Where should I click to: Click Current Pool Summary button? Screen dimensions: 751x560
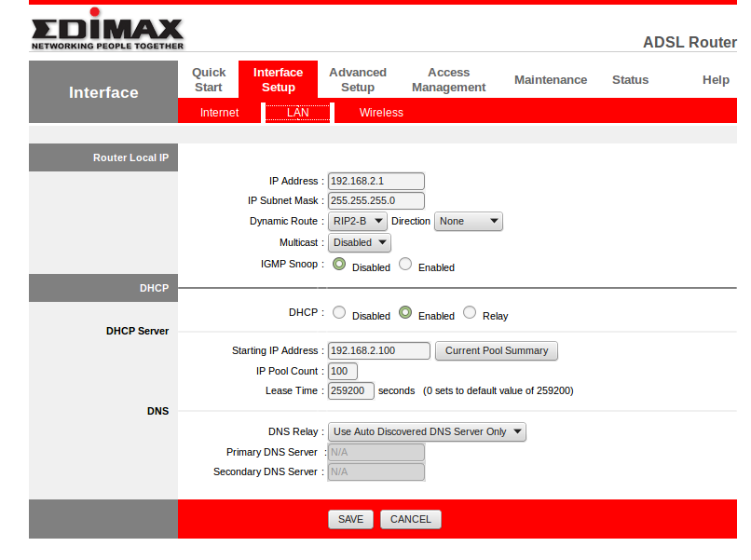496,350
